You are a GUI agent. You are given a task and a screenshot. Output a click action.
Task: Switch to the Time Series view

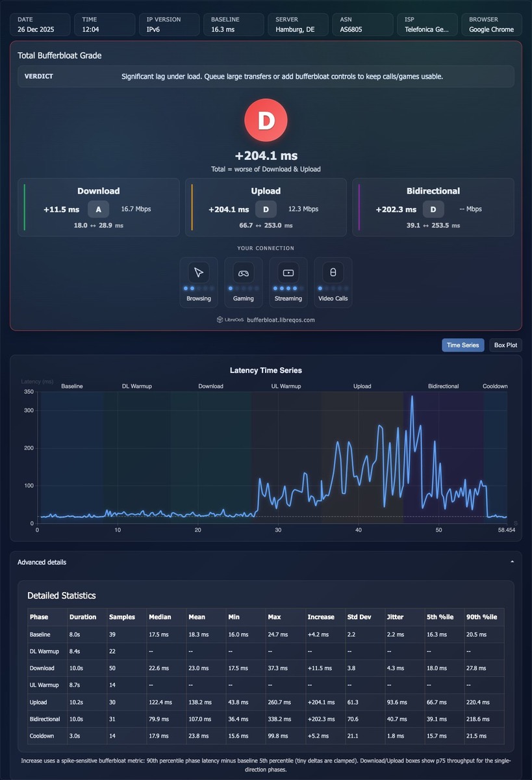[x=463, y=345]
